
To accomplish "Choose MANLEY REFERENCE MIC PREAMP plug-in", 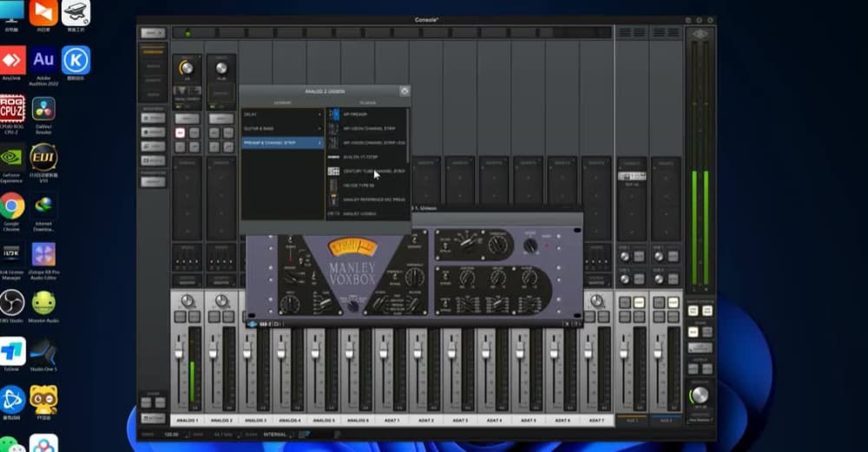I will [x=374, y=200].
